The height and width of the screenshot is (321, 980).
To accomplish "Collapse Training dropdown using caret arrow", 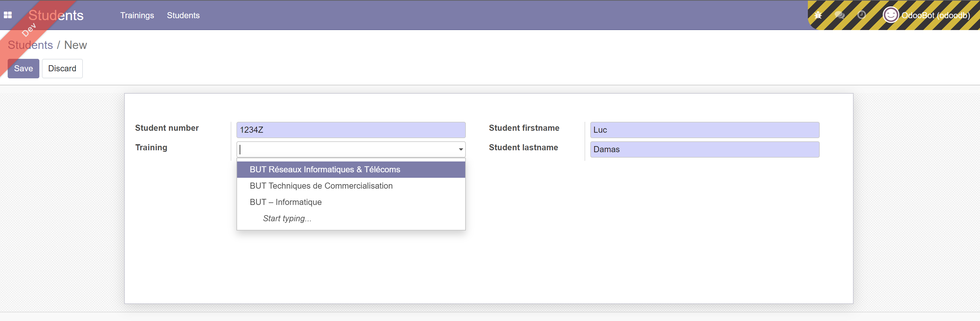I will 460,150.
